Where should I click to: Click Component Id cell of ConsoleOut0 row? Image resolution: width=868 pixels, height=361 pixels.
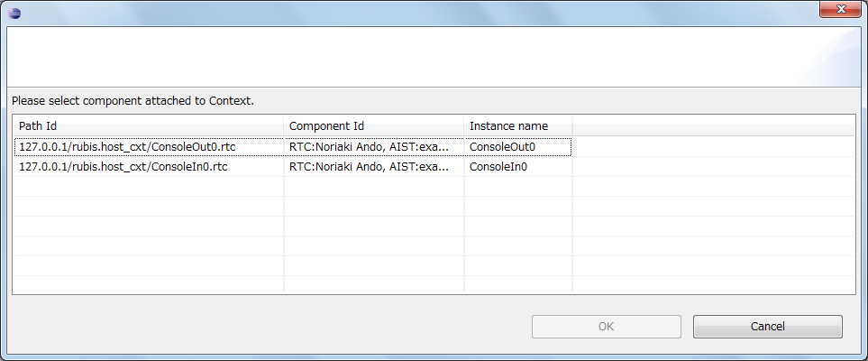click(x=374, y=147)
